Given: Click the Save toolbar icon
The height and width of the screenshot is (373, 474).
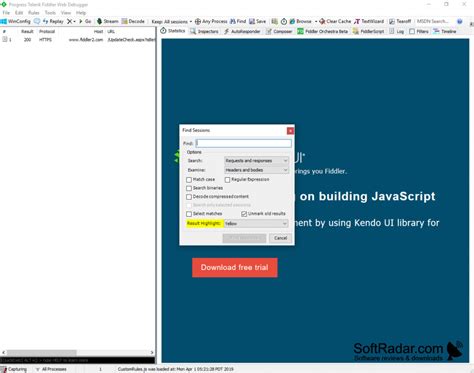Looking at the screenshot, I should pos(252,21).
